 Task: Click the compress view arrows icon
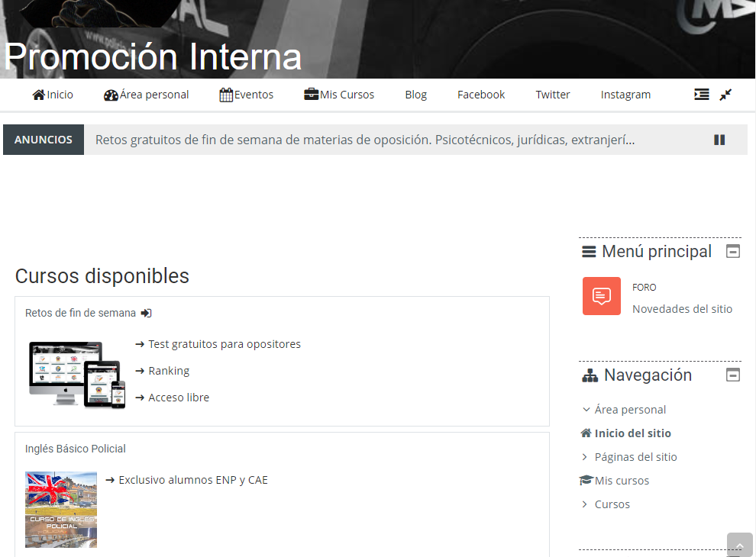tap(725, 95)
